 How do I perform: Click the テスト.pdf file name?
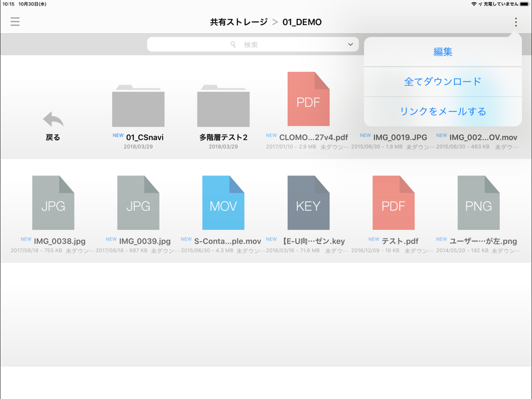coord(400,241)
